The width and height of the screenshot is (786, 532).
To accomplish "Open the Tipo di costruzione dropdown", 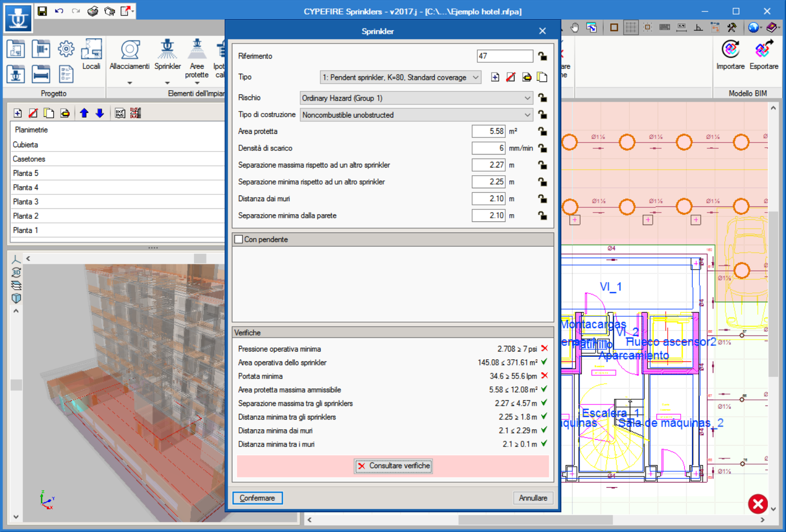I will [417, 115].
